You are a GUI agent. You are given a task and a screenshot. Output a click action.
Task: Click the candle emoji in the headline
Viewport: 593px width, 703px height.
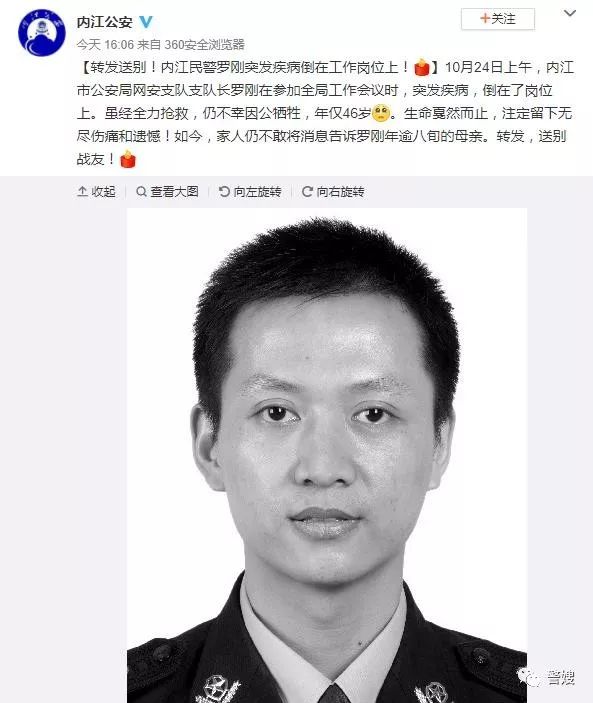tap(422, 68)
